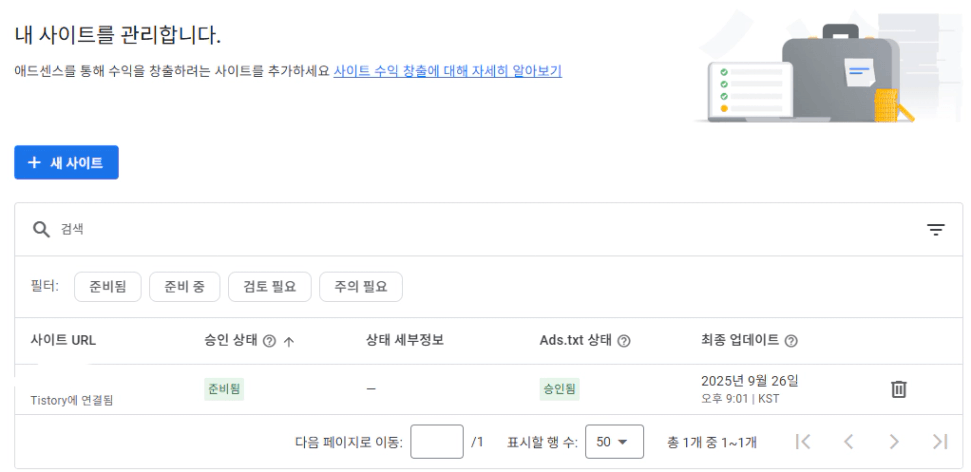Image resolution: width=971 pixels, height=472 pixels.
Task: Toggle the 검토 필요 filter chip
Action: click(269, 287)
